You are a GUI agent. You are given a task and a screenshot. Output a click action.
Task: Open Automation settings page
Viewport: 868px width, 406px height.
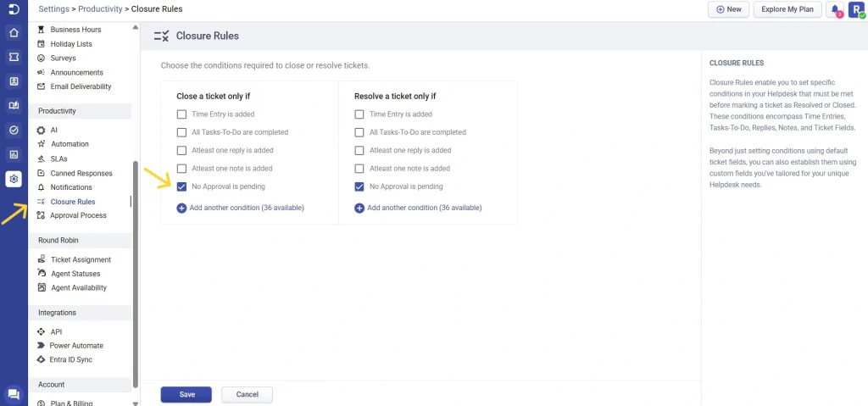click(x=70, y=144)
